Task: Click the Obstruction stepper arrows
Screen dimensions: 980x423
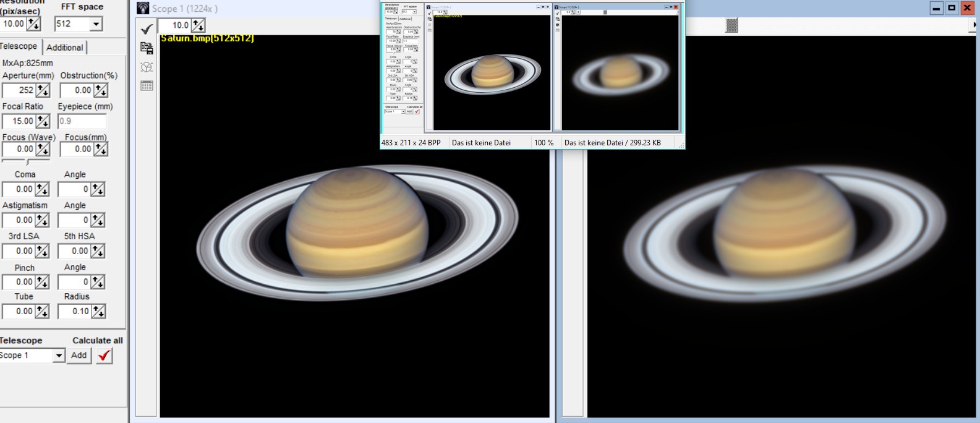Action: click(x=101, y=90)
